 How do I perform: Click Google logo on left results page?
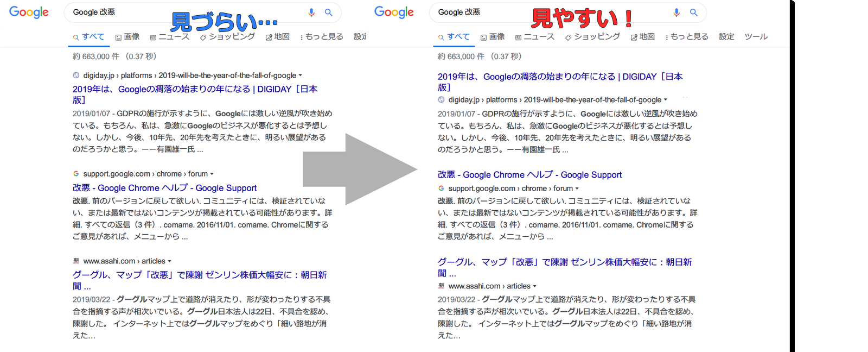click(x=29, y=12)
